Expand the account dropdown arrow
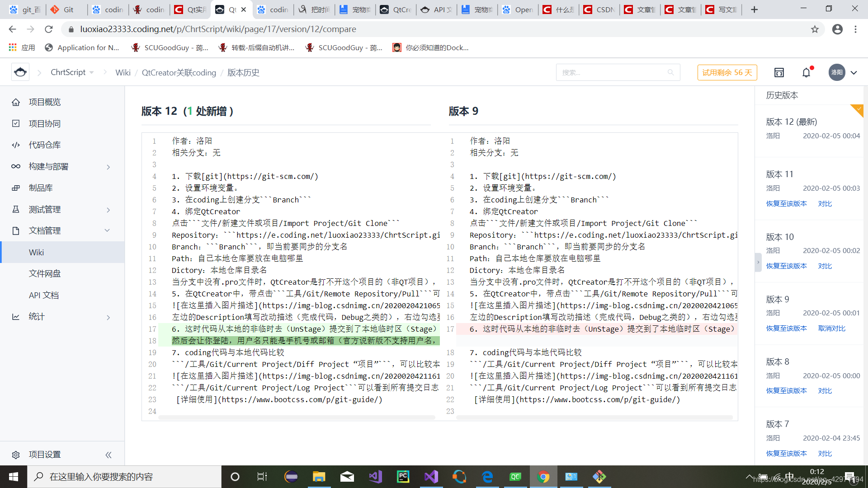The width and height of the screenshot is (868, 488). [x=854, y=73]
